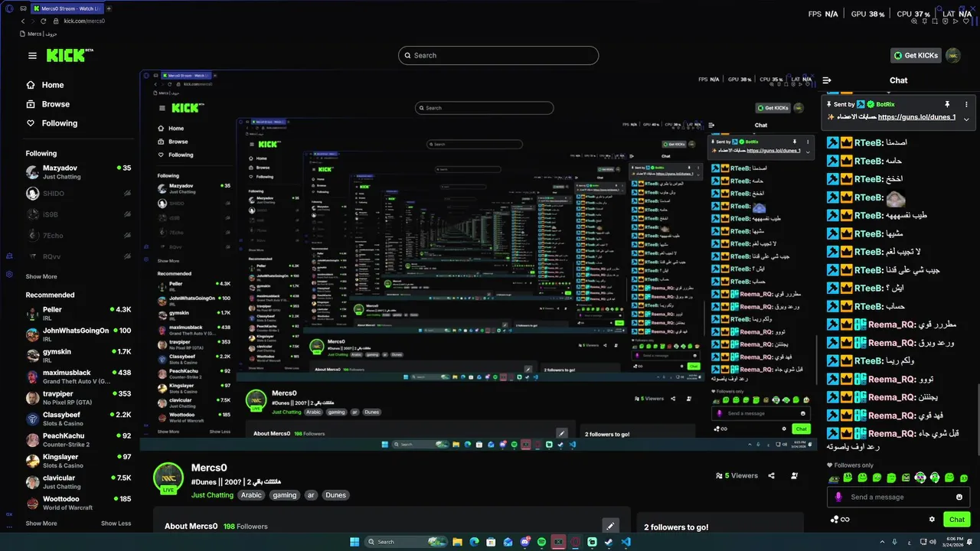Open travpiper recommended channel
The height and width of the screenshot is (551, 980).
78,397
